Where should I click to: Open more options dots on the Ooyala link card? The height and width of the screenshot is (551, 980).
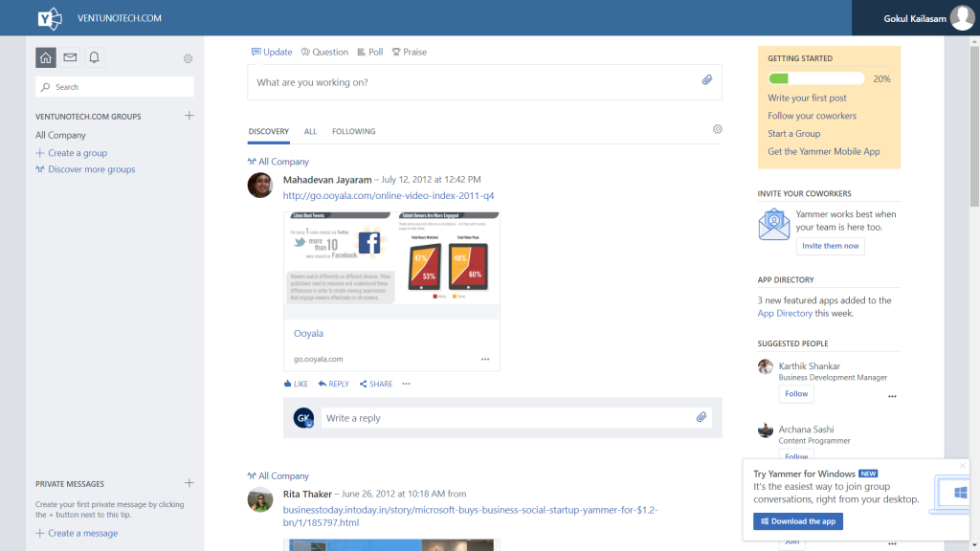pos(485,360)
